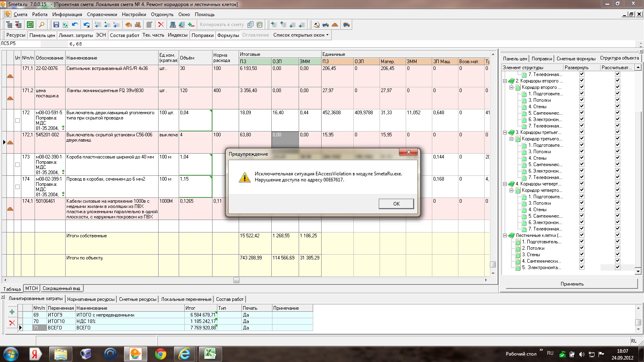644x362 pixels.
Task: Open the Настройки menu
Action: point(134,14)
